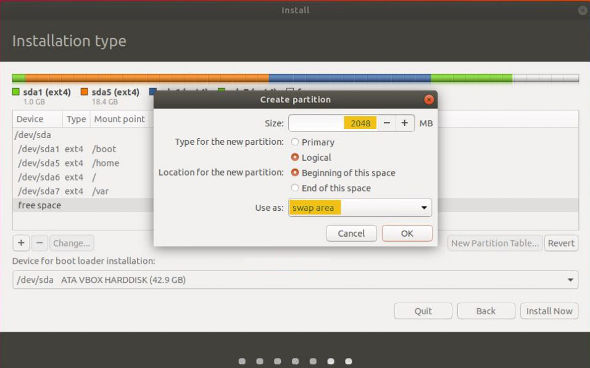Cancel the Create partition dialog
The height and width of the screenshot is (368, 590).
click(351, 234)
